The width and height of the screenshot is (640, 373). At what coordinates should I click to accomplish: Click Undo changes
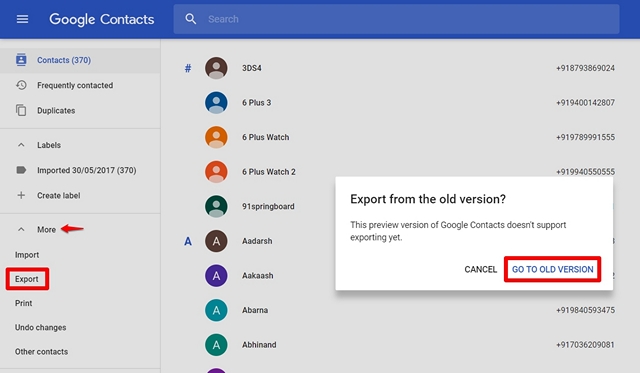40,327
